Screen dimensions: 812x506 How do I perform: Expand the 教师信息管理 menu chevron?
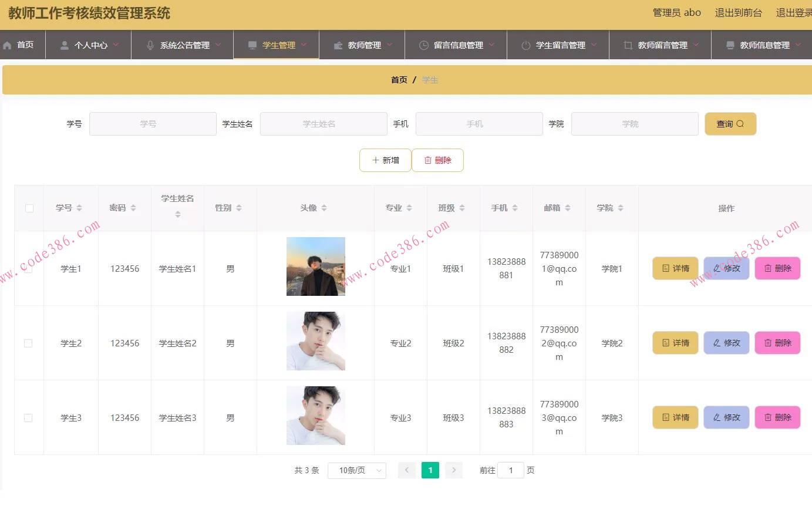(798, 45)
